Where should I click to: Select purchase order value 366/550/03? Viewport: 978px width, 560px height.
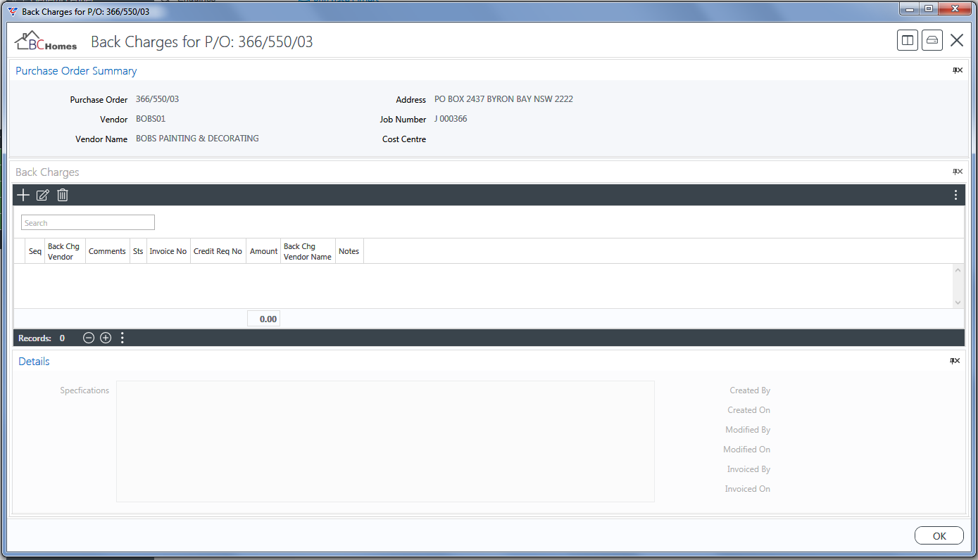pyautogui.click(x=158, y=99)
